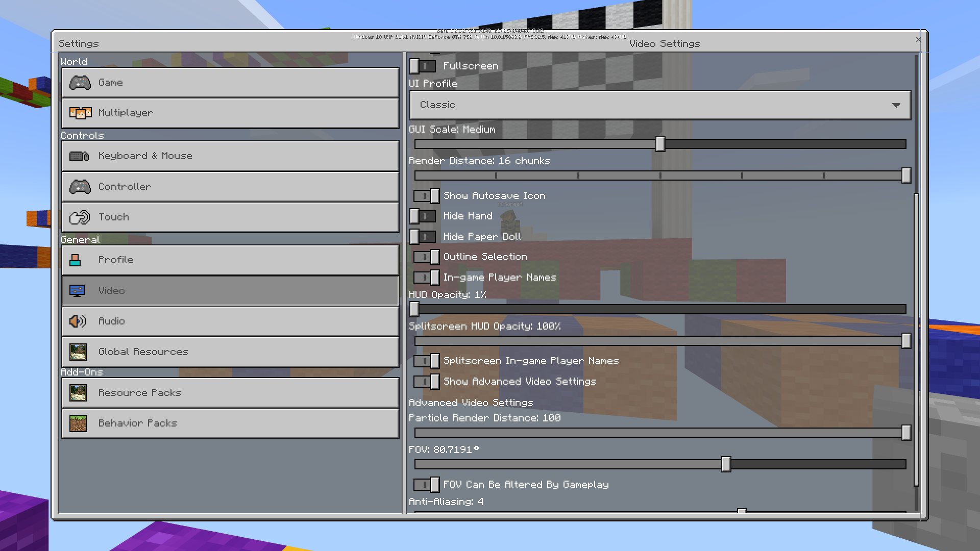The height and width of the screenshot is (551, 980).
Task: Enable the Fullscreen toggle
Action: [x=423, y=66]
